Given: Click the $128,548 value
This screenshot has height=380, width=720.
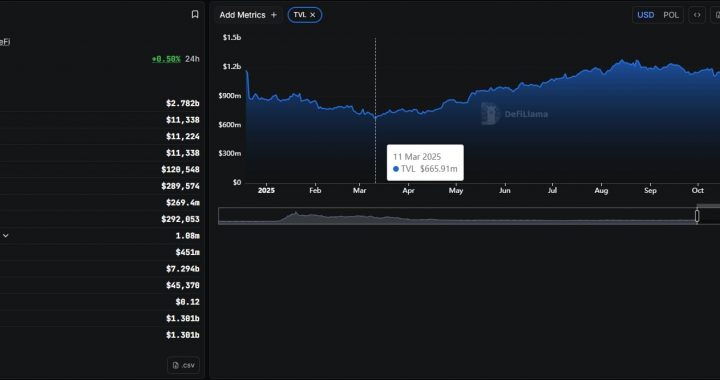Looking at the screenshot, I should 180,169.
